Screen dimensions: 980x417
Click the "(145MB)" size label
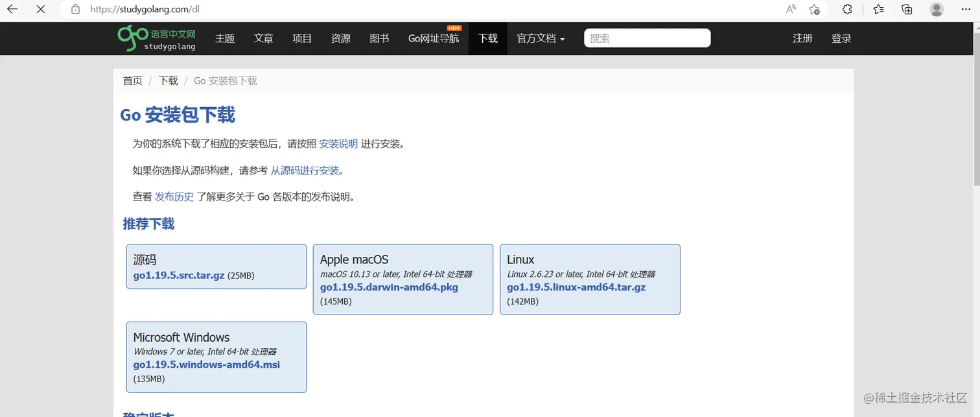(x=336, y=302)
